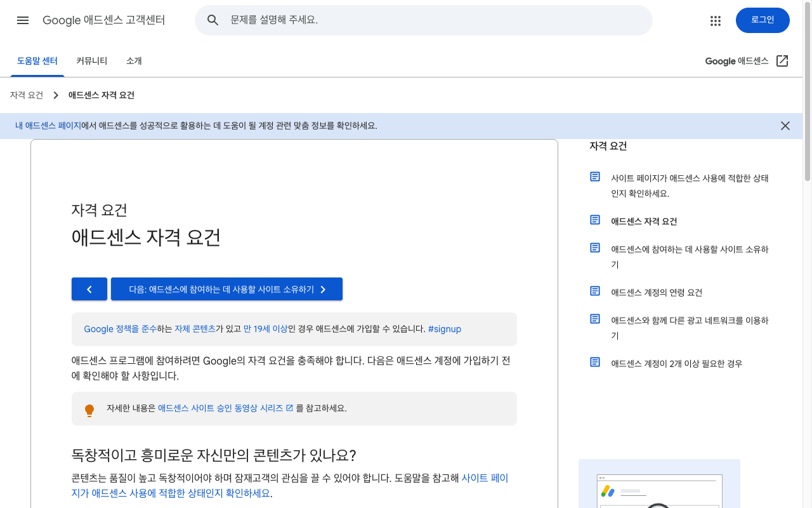
Task: Click the 애드센스 자격 요건 page heading
Action: [146, 237]
